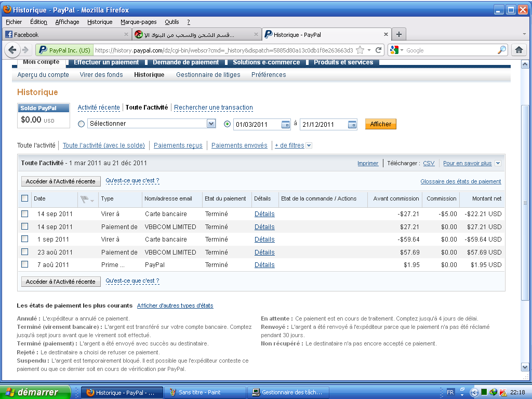532x399 pixels.
Task: Open the démarrer Start menu
Action: (x=35, y=392)
